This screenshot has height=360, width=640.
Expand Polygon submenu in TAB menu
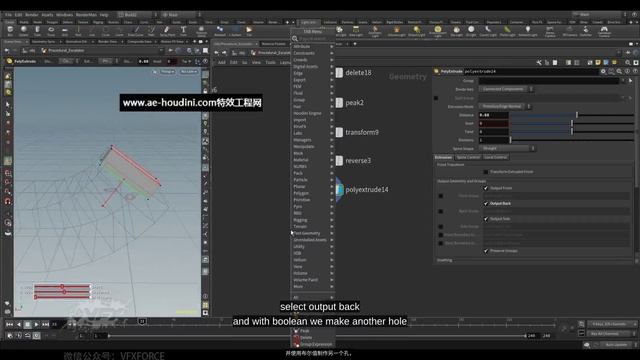[313, 193]
